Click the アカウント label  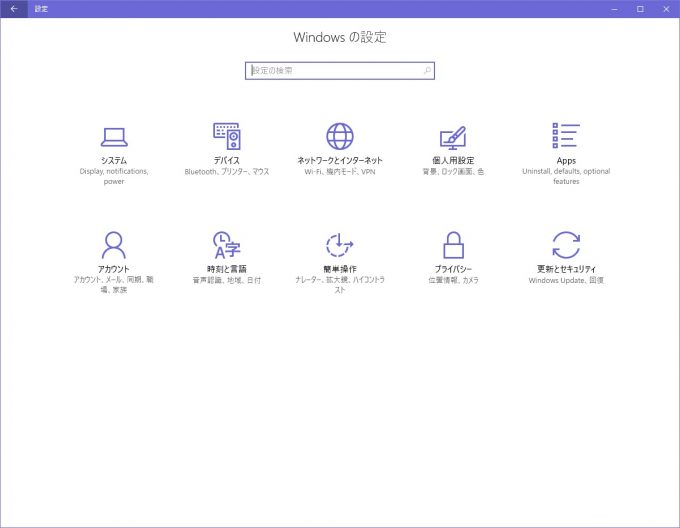click(114, 269)
